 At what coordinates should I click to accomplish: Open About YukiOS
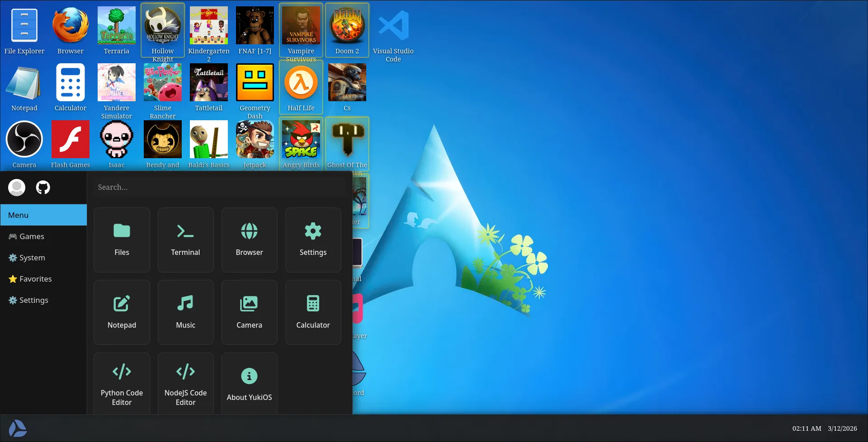(249, 382)
